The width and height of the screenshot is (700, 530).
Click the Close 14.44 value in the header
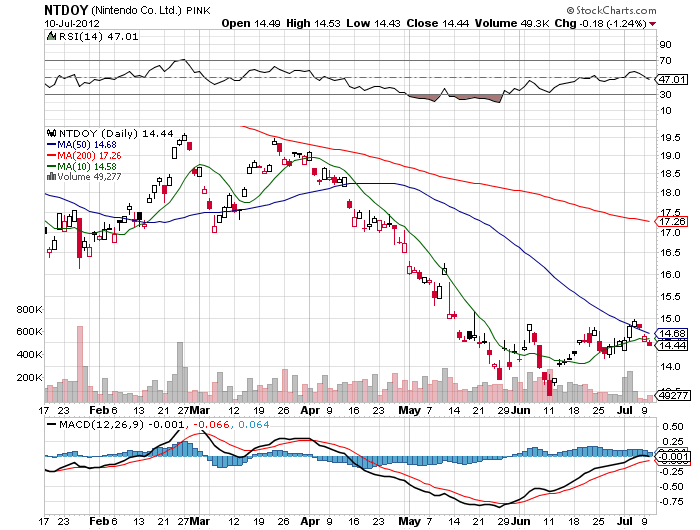[438, 23]
